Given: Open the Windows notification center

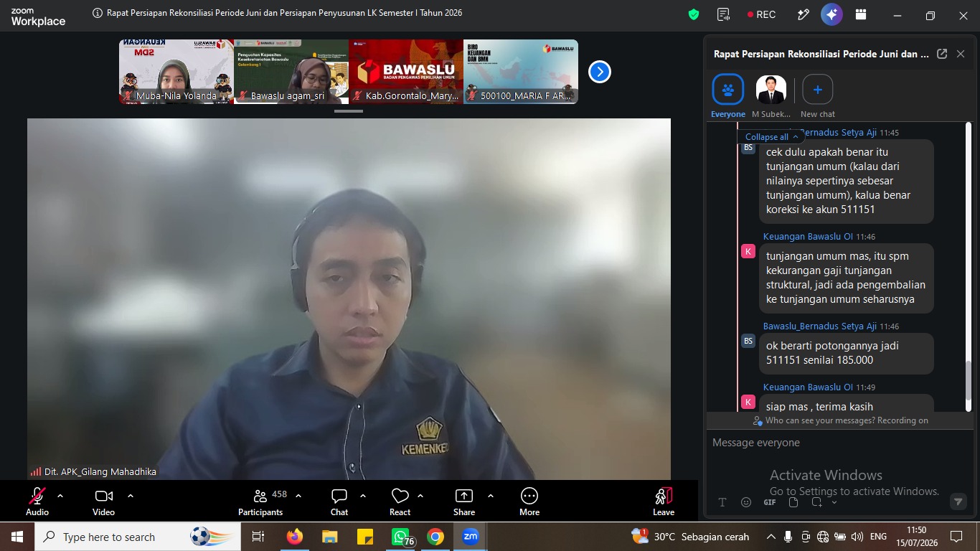Looking at the screenshot, I should tap(956, 537).
